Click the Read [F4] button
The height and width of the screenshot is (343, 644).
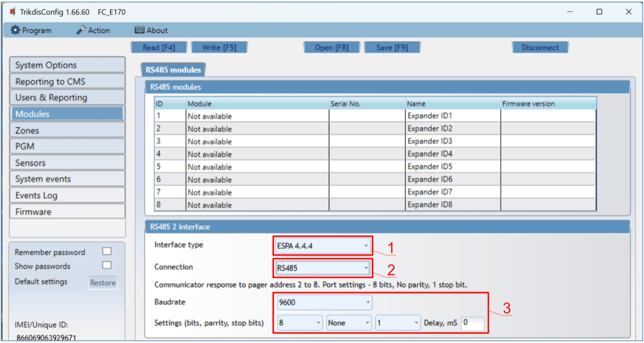pyautogui.click(x=159, y=48)
